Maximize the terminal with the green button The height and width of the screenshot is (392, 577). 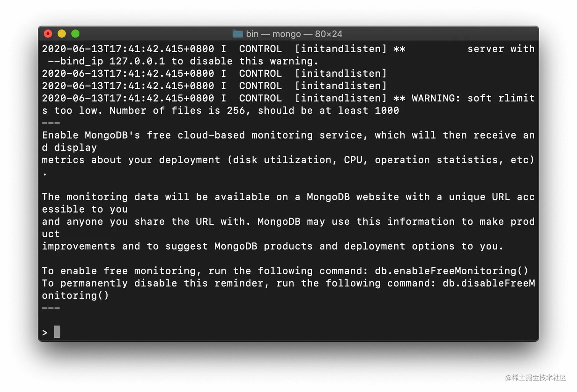click(76, 34)
